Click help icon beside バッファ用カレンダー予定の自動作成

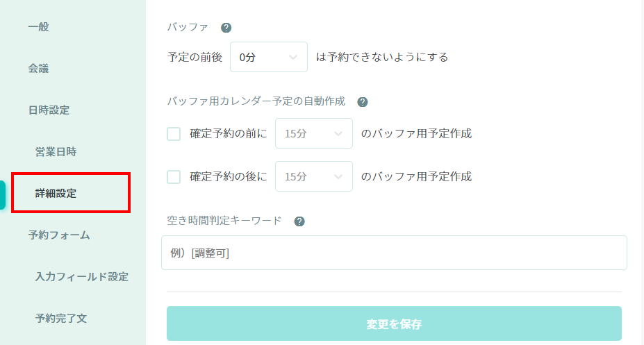(x=362, y=101)
